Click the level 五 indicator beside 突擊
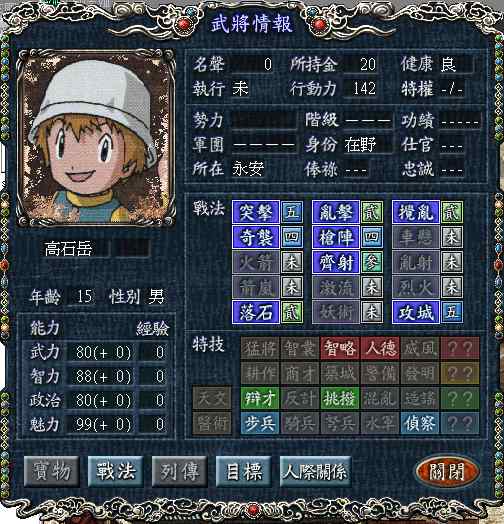This screenshot has width=504, height=524. click(x=292, y=212)
